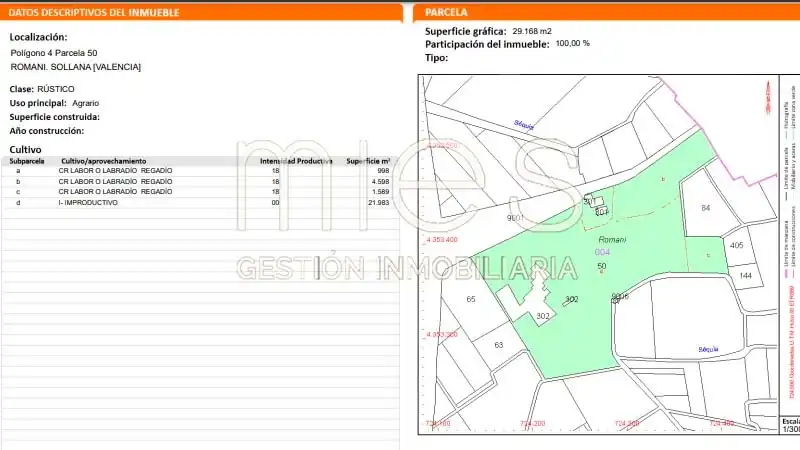
Task: Click the 'Tipo:' label
Action: pos(436,58)
